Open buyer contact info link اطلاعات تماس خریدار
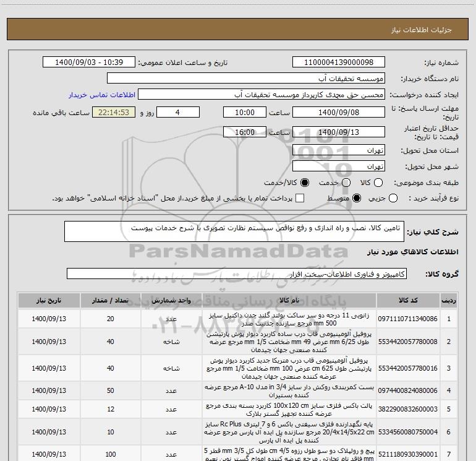The height and width of the screenshot is (461, 476). click(102, 95)
